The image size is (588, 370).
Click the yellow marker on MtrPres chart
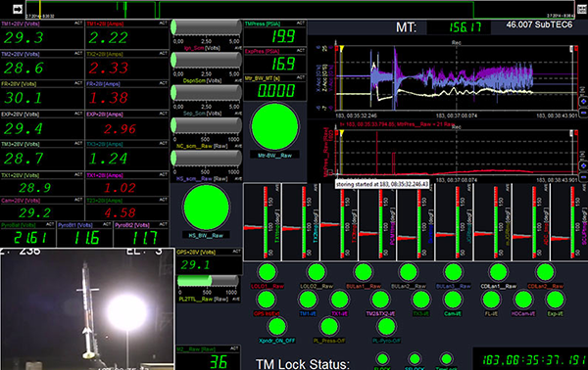click(x=342, y=132)
